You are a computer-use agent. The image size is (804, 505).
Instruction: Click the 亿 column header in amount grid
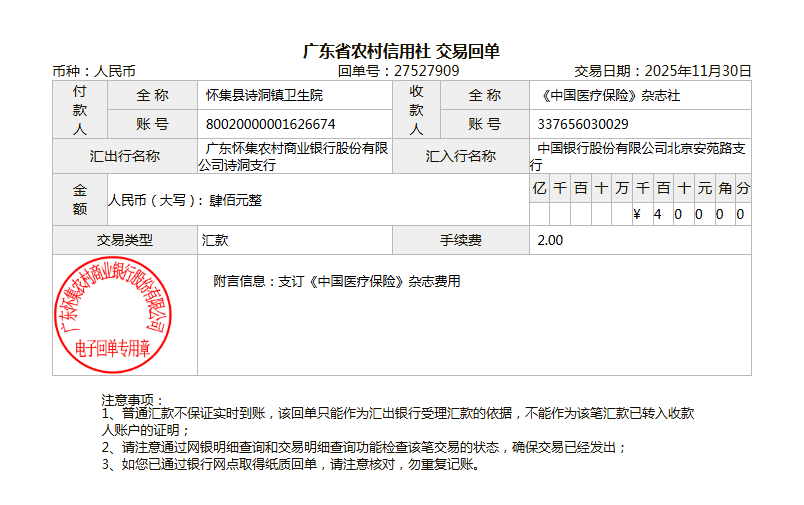click(539, 188)
